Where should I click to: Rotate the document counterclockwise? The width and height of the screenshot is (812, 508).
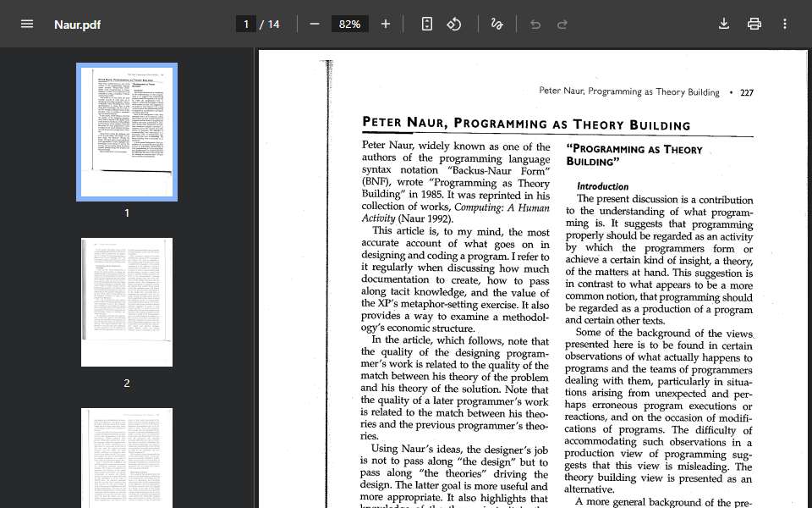coord(454,25)
